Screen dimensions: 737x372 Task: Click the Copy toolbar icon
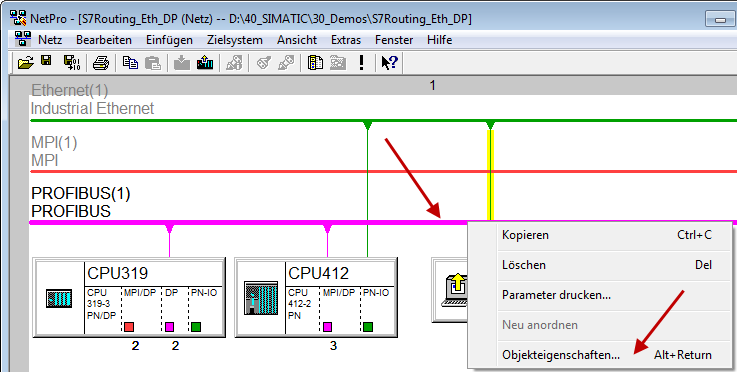130,63
